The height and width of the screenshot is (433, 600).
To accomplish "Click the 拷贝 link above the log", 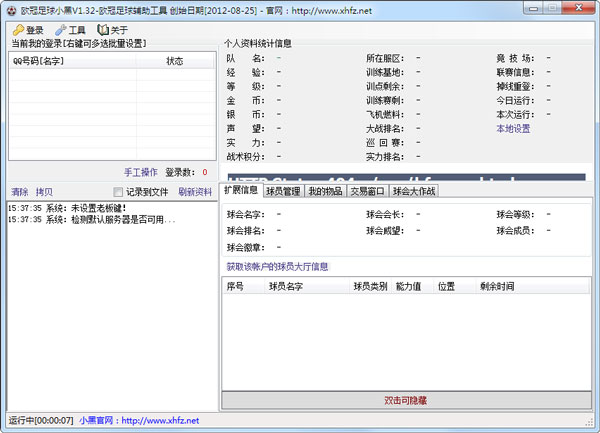I will pos(44,192).
